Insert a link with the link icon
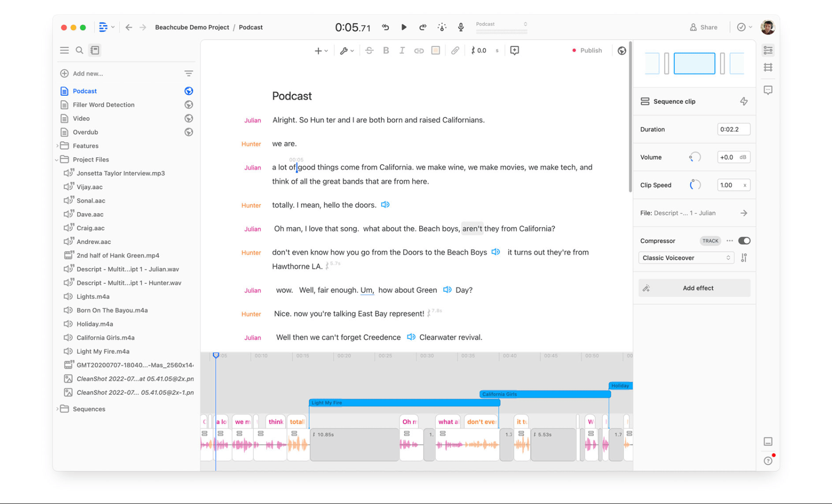Image resolution: width=832 pixels, height=504 pixels. (419, 50)
